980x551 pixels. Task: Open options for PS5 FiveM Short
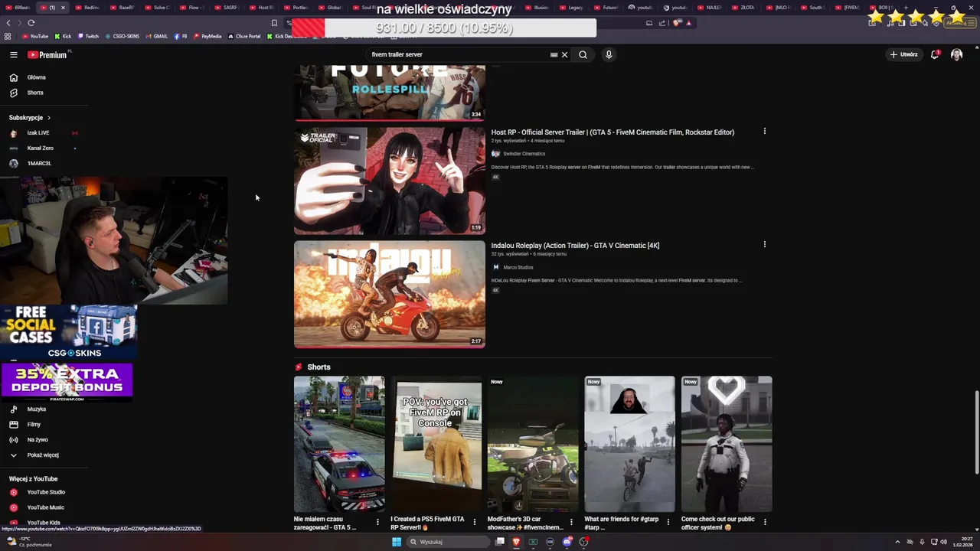(474, 522)
